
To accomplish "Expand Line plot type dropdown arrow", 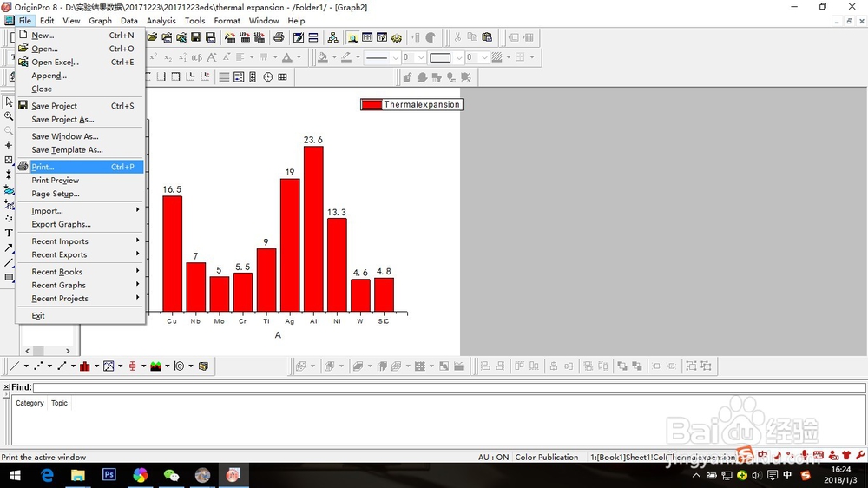I will tap(26, 366).
